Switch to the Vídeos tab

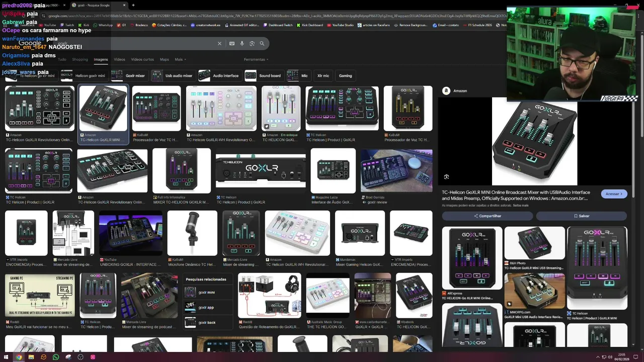click(119, 59)
